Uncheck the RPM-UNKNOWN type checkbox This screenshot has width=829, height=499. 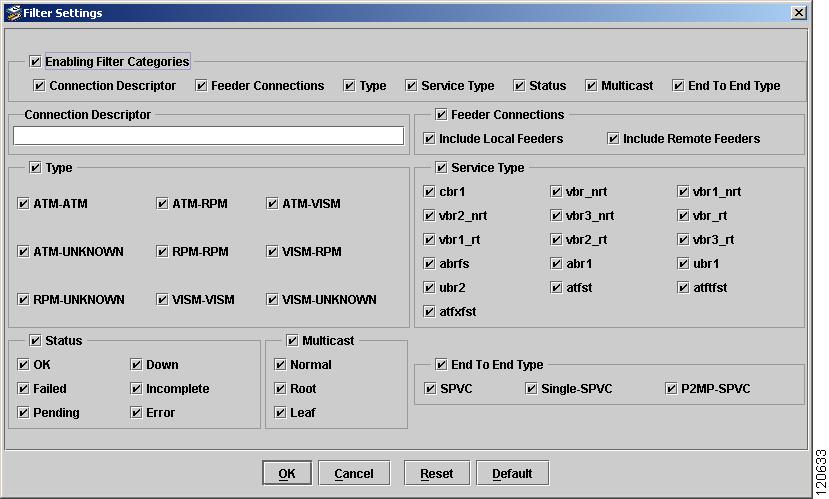click(23, 300)
